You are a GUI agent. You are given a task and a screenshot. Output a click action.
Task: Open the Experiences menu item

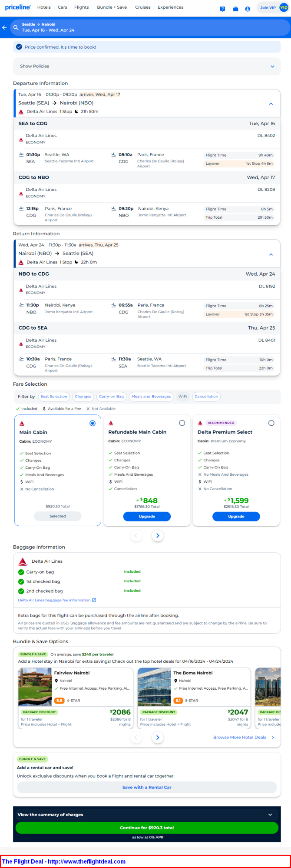point(170,7)
